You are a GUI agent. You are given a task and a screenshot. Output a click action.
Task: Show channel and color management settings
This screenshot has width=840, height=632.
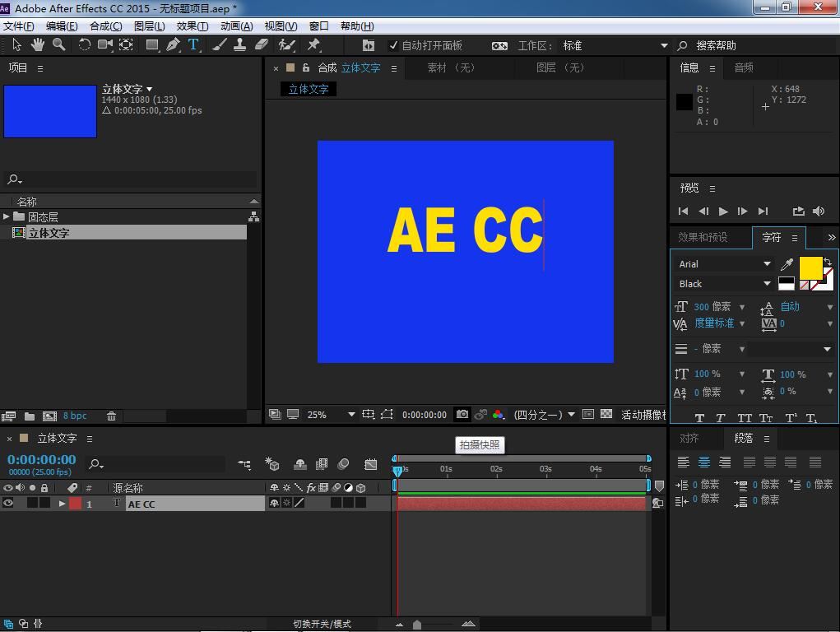(499, 415)
